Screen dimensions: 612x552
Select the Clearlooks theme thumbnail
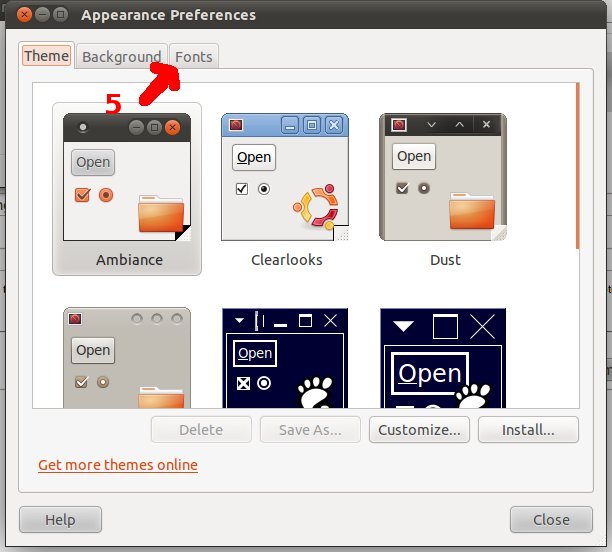285,177
